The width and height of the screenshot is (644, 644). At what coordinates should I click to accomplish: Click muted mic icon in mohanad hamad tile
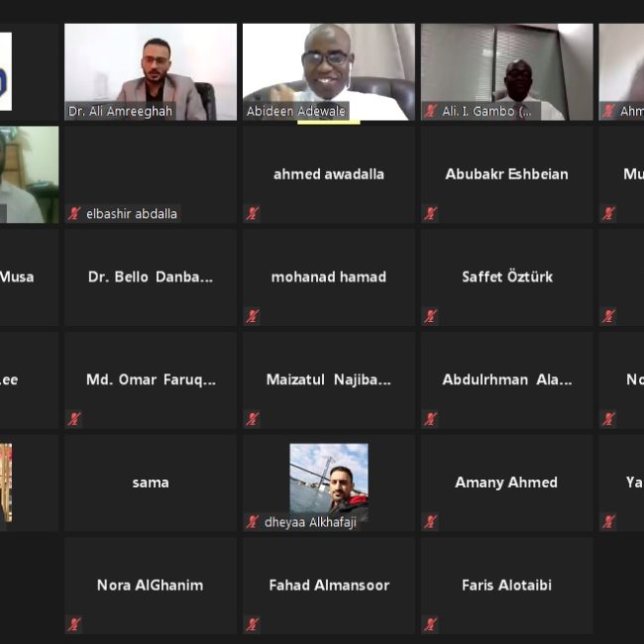253,316
